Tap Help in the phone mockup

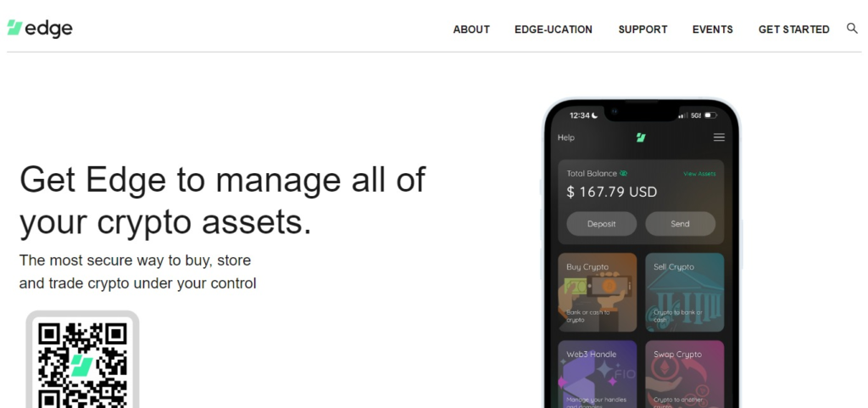566,137
